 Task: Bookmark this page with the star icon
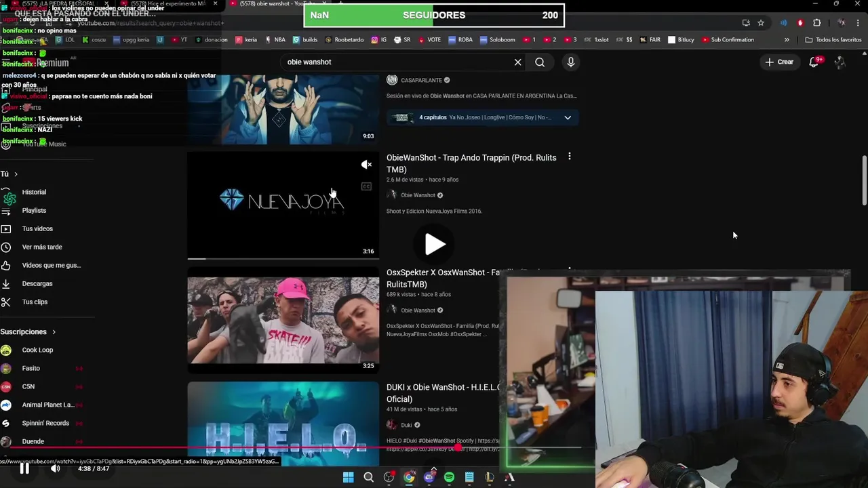[761, 23]
